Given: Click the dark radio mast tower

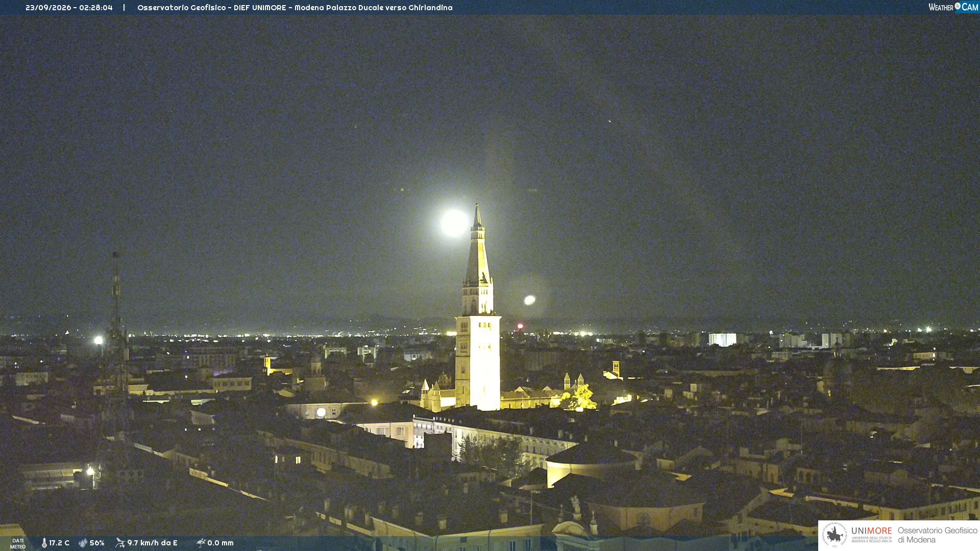Looking at the screenshot, I should tap(116, 347).
